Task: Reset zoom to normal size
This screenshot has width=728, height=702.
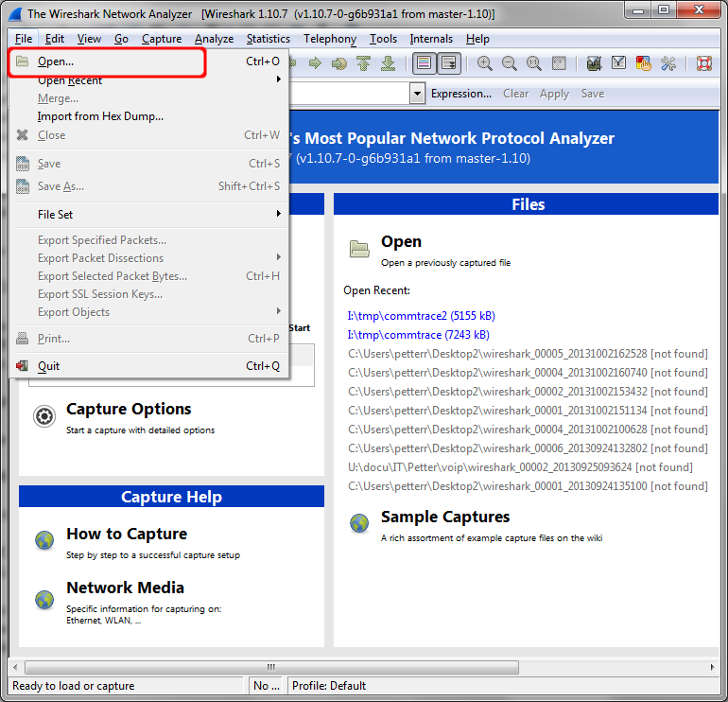Action: click(534, 63)
